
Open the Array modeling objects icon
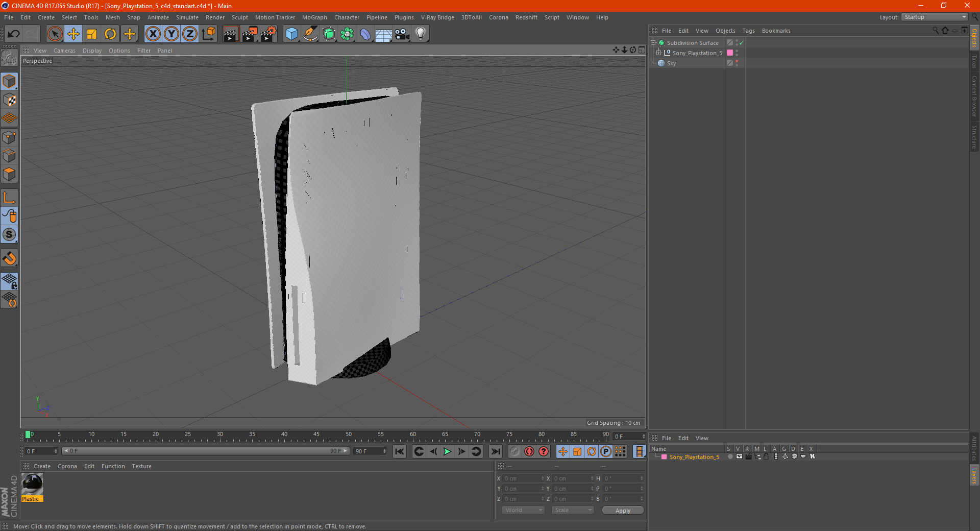click(x=347, y=34)
